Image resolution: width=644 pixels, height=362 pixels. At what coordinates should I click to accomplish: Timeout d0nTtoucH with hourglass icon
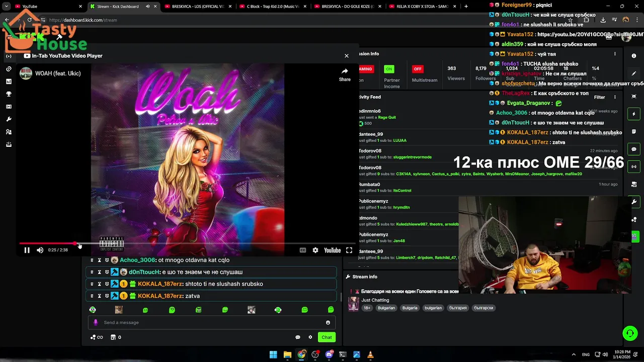click(x=99, y=272)
